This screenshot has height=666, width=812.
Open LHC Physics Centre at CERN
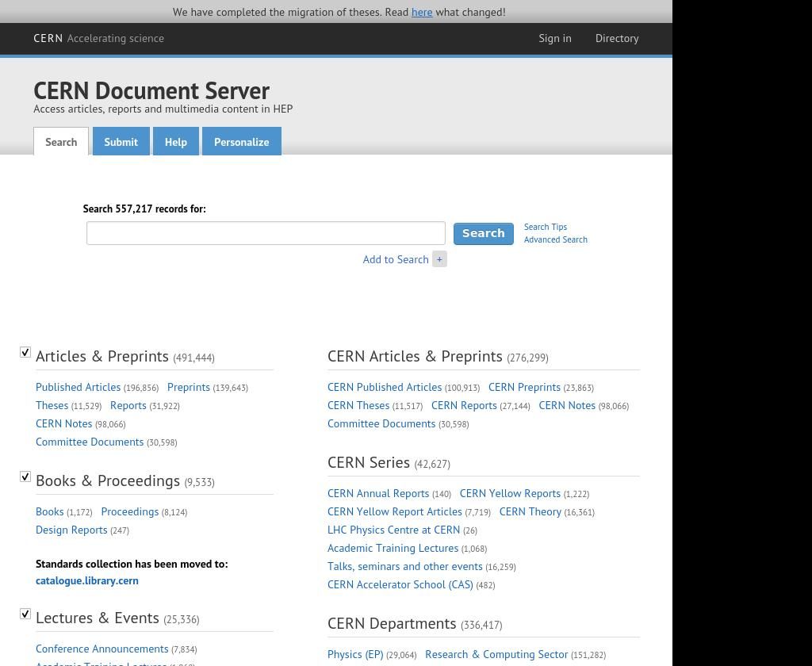(393, 530)
